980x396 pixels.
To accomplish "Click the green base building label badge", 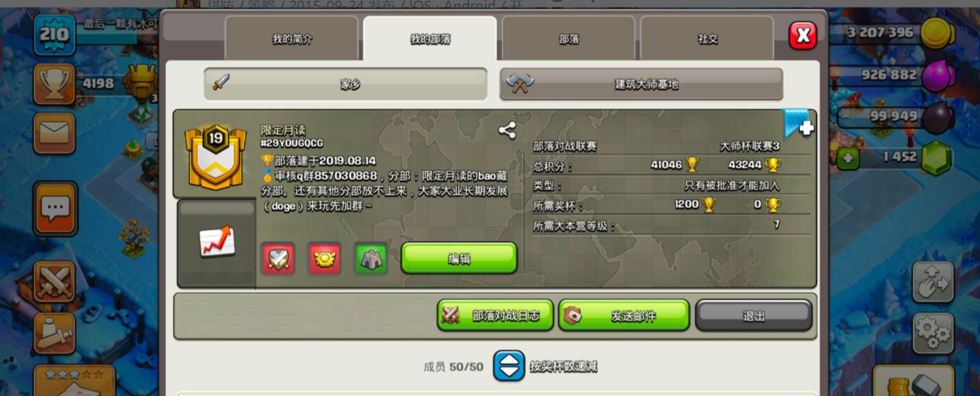I will (371, 259).
